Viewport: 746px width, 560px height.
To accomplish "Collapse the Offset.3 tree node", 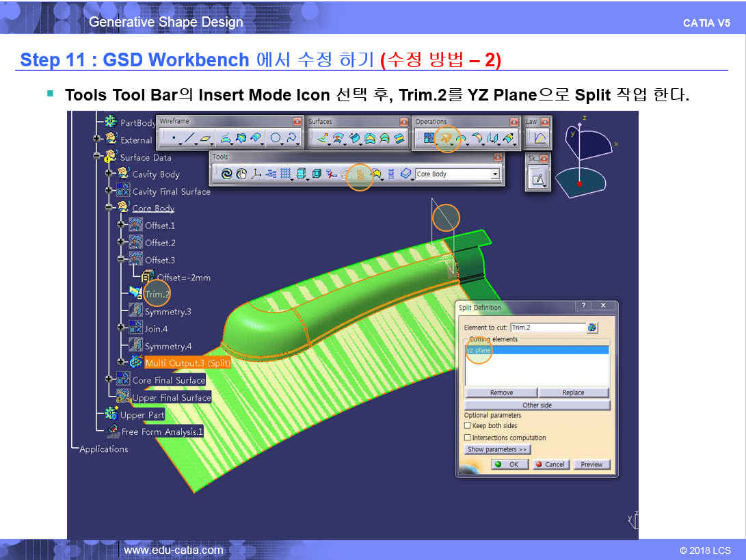I will coord(121,260).
